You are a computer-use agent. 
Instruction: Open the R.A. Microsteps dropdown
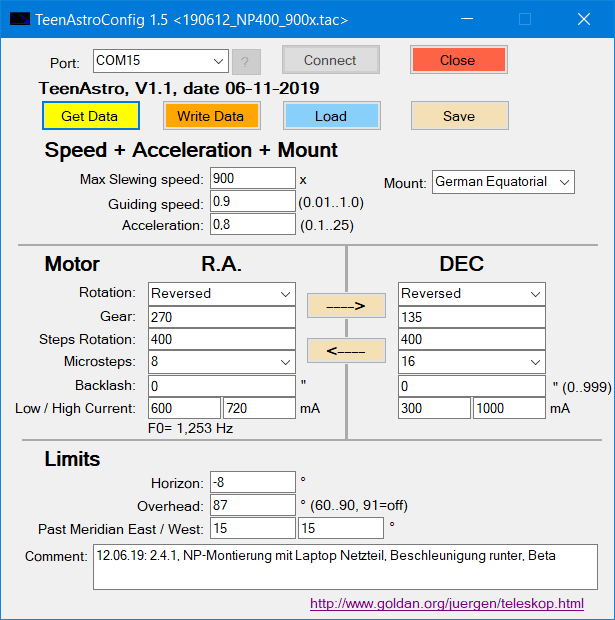[222, 362]
